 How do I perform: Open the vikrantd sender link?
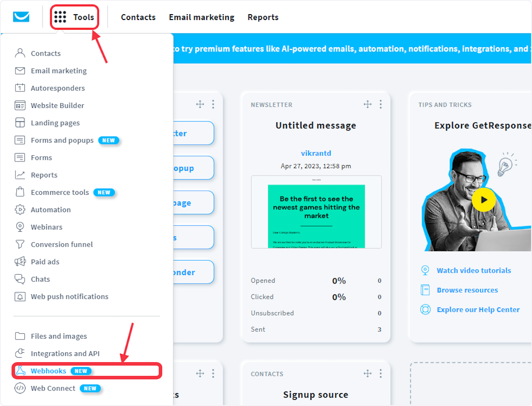point(316,153)
